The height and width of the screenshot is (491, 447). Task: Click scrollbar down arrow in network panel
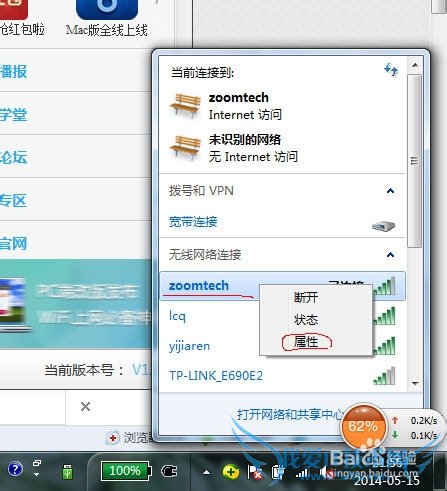click(415, 383)
